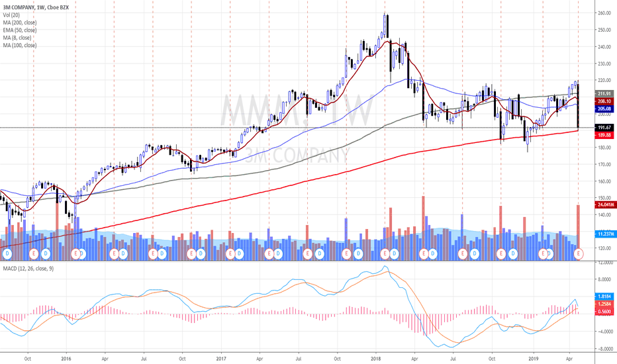This screenshot has height=364, width=617.
Task: Open the February 2017 dividend D marker
Action: coord(239,254)
